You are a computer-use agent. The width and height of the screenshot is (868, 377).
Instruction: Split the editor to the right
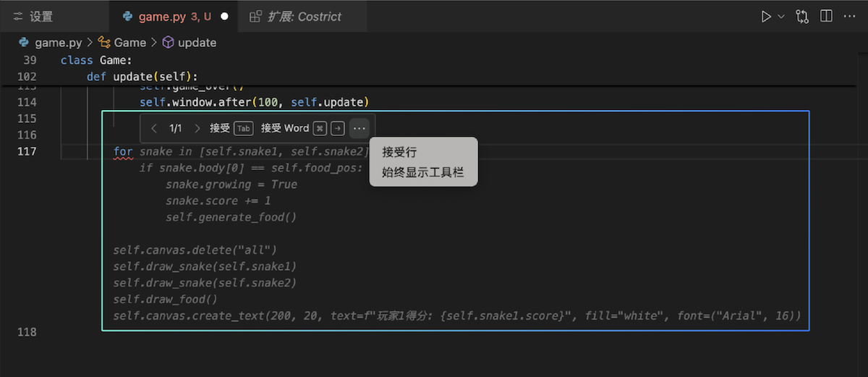[x=826, y=16]
